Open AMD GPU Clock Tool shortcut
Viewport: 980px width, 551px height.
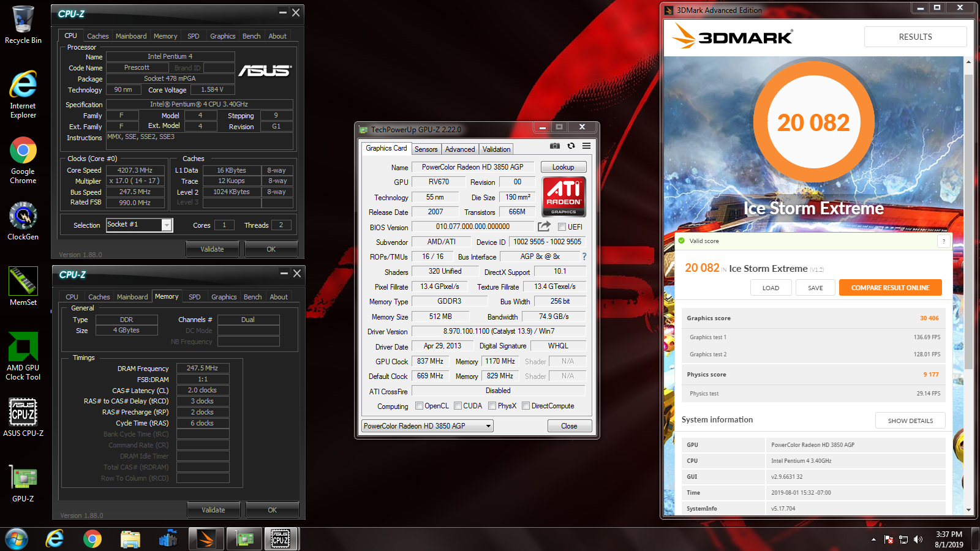[23, 356]
